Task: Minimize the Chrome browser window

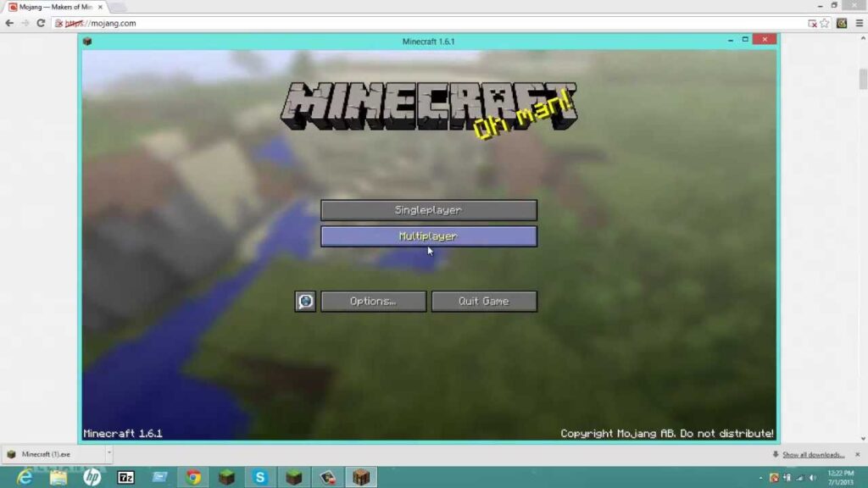Action: (820, 6)
